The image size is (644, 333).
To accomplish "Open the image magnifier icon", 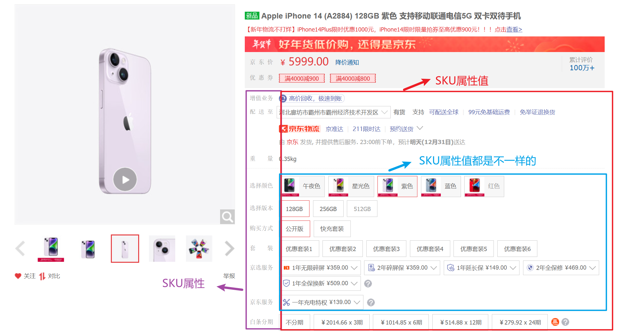I will click(x=227, y=217).
